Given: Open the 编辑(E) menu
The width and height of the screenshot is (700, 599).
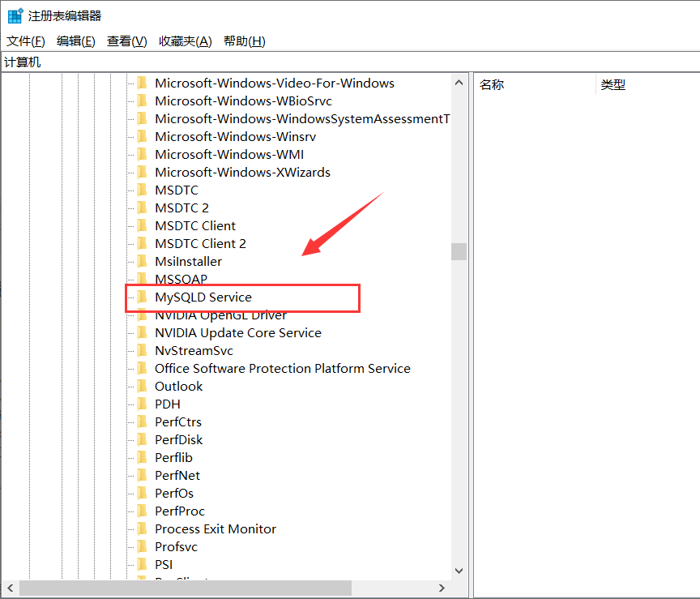Looking at the screenshot, I should 76,41.
